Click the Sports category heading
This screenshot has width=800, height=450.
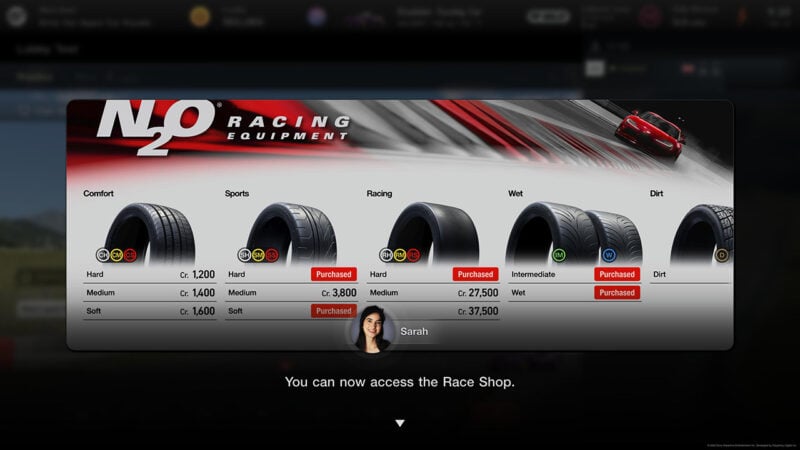click(x=237, y=193)
